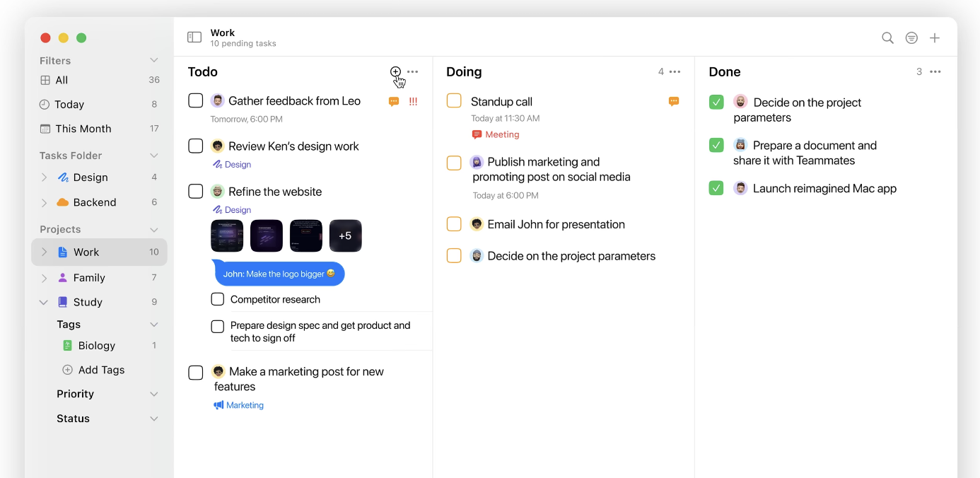Click the All filter grid icon
Screen dimensions: 980x478
45,80
